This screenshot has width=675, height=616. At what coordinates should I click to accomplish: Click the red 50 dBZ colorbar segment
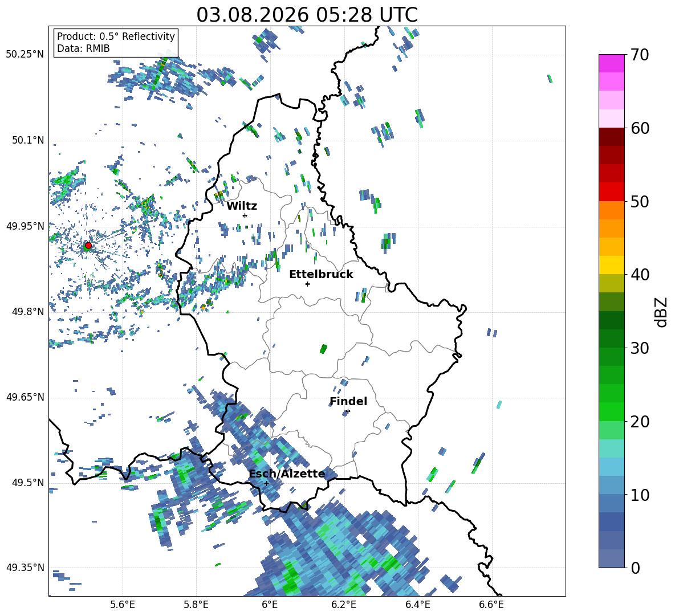[611, 191]
